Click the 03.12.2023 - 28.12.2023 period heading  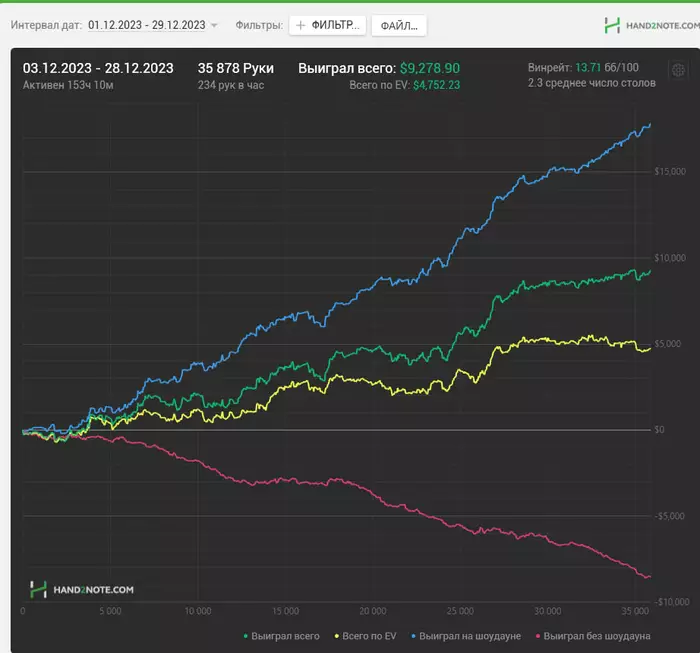(98, 68)
